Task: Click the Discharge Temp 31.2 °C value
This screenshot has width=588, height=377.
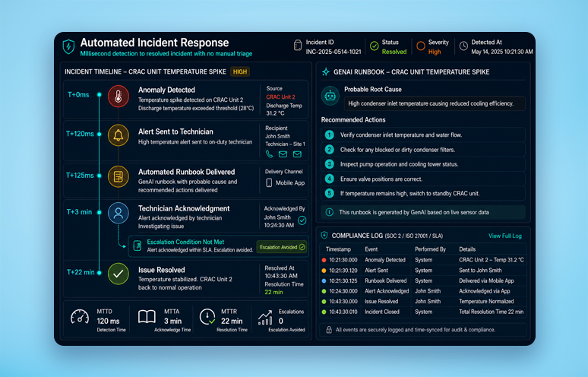Action: tap(275, 113)
